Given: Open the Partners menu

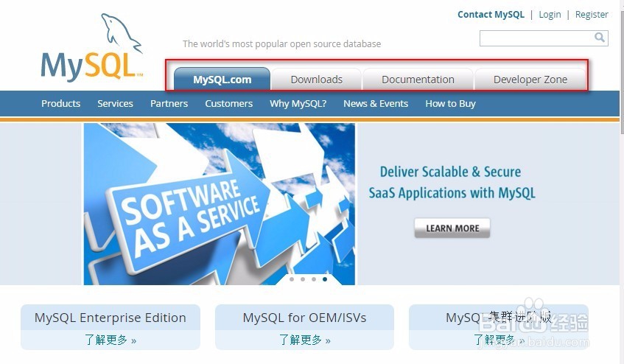Looking at the screenshot, I should tap(169, 103).
